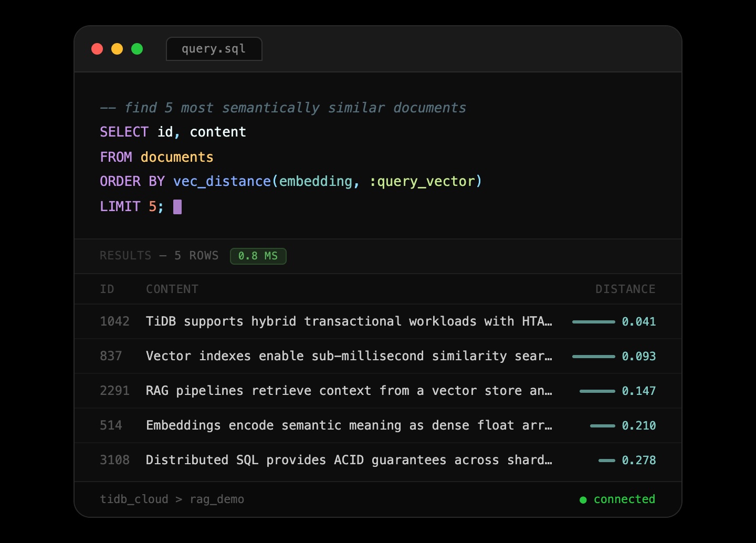The image size is (756, 543).
Task: Sort by the DISTANCE column header
Action: point(625,289)
